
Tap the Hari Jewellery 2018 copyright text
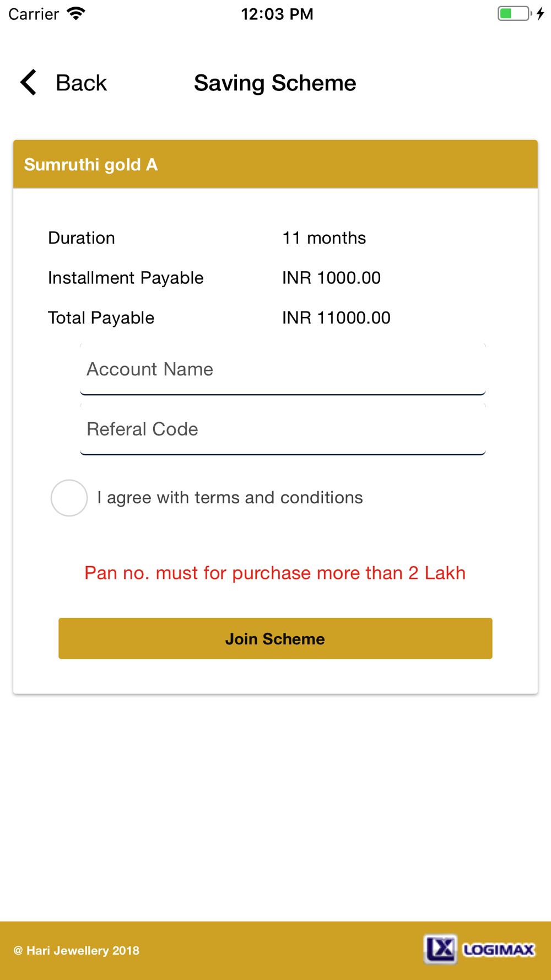pyautogui.click(x=77, y=950)
